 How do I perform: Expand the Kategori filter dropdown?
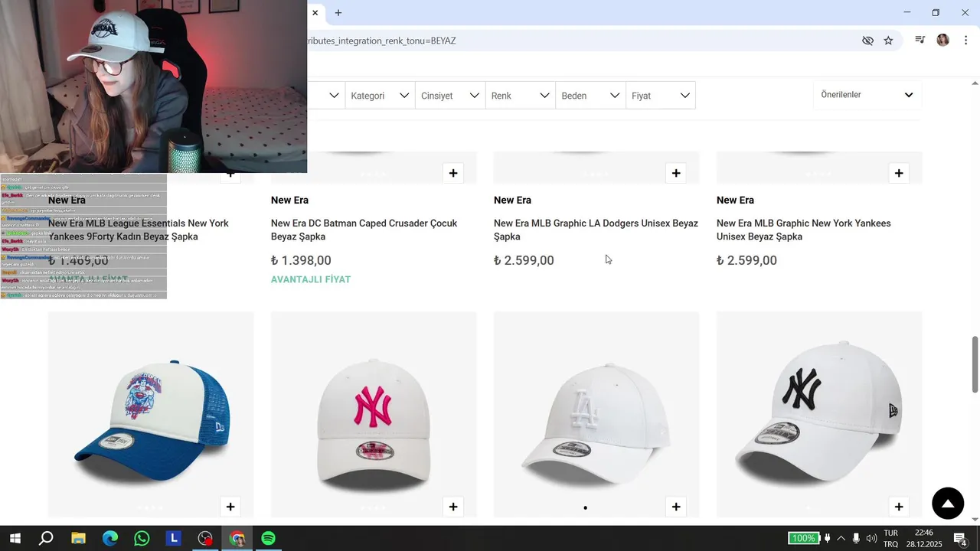(x=380, y=96)
